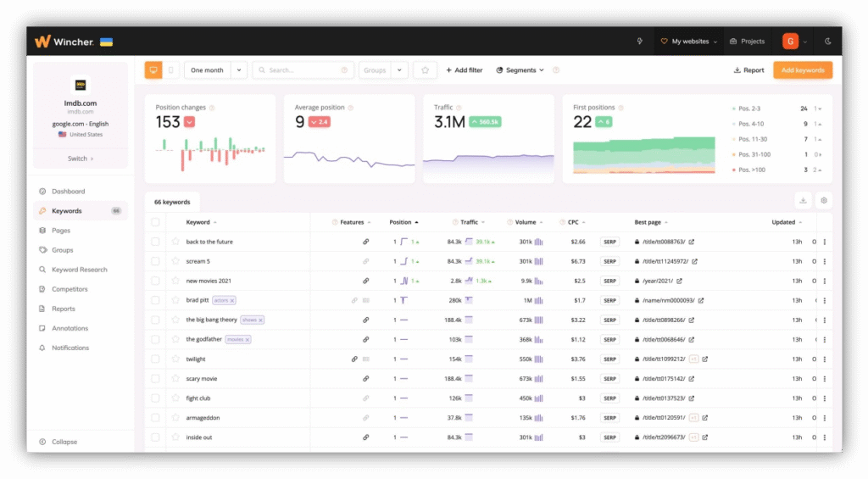Toggle select-all checkbox in table header

(155, 222)
